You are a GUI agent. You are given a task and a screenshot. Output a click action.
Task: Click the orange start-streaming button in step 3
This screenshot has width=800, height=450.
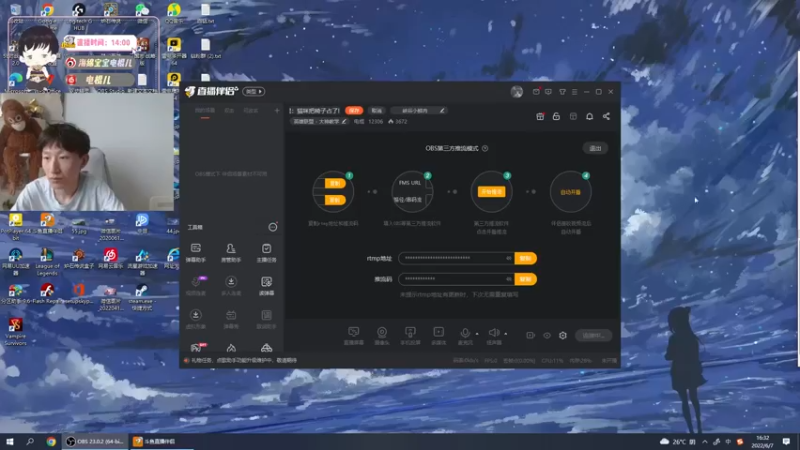[491, 192]
